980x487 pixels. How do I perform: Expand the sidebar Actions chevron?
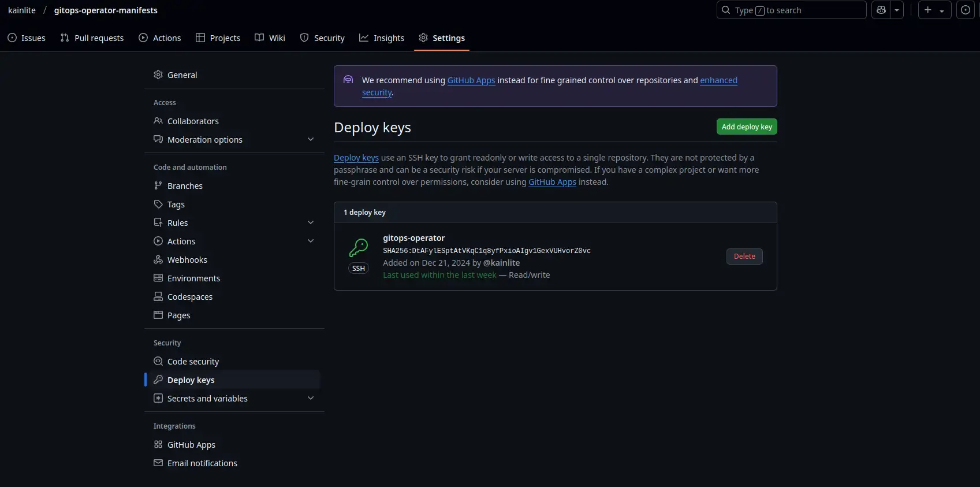tap(311, 241)
